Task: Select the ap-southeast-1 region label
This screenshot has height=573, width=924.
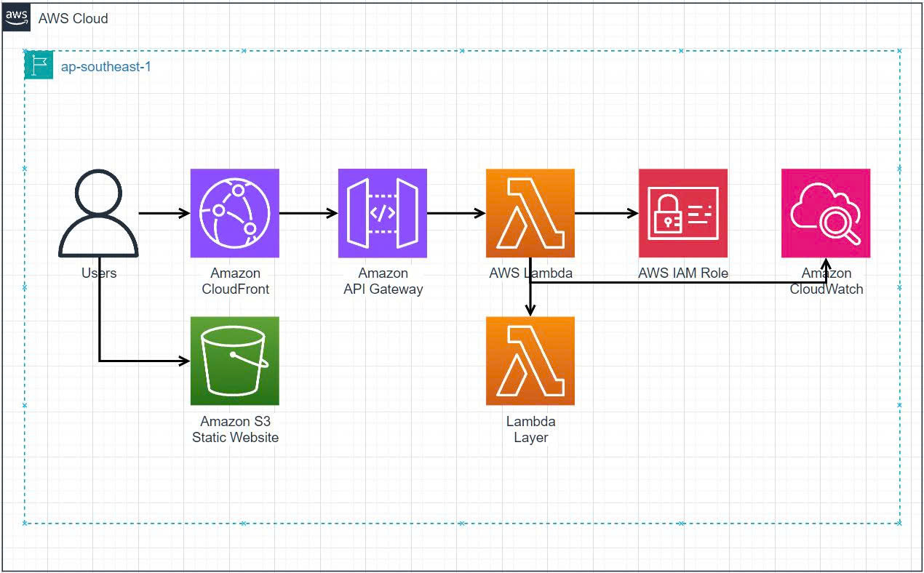Action: click(x=106, y=66)
